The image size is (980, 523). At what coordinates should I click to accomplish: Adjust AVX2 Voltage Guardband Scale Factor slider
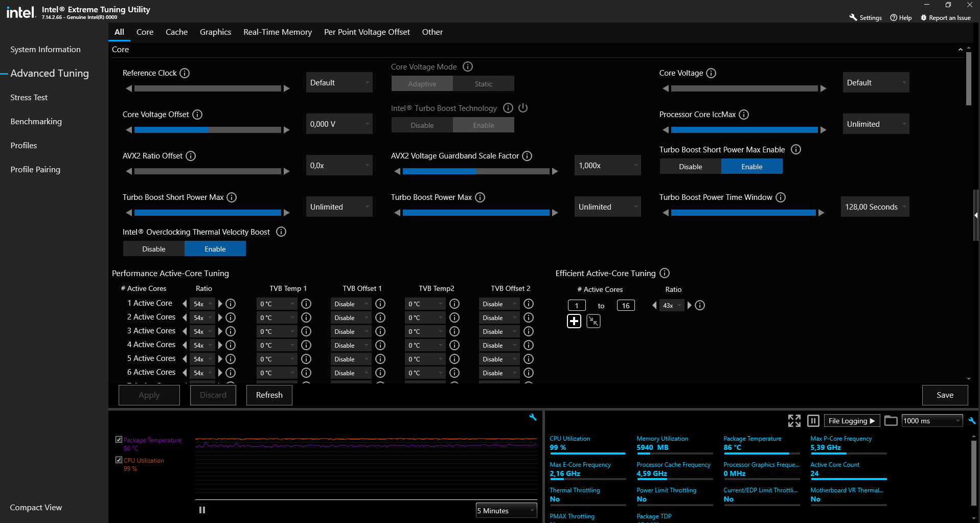click(x=476, y=171)
